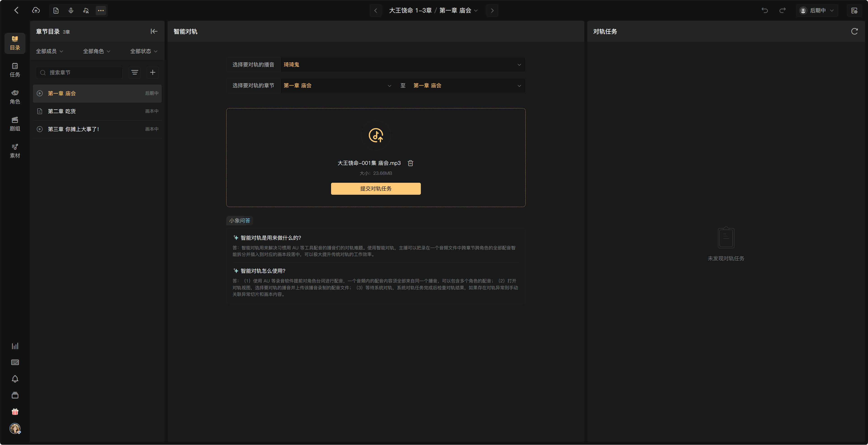
Task: Click the microphone recording icon
Action: (x=71, y=10)
